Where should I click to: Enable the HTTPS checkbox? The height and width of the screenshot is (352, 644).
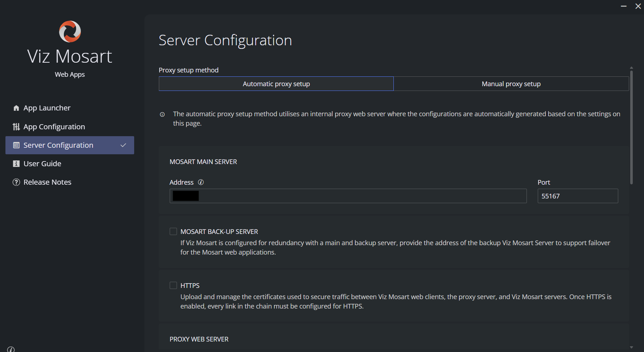pyautogui.click(x=173, y=285)
